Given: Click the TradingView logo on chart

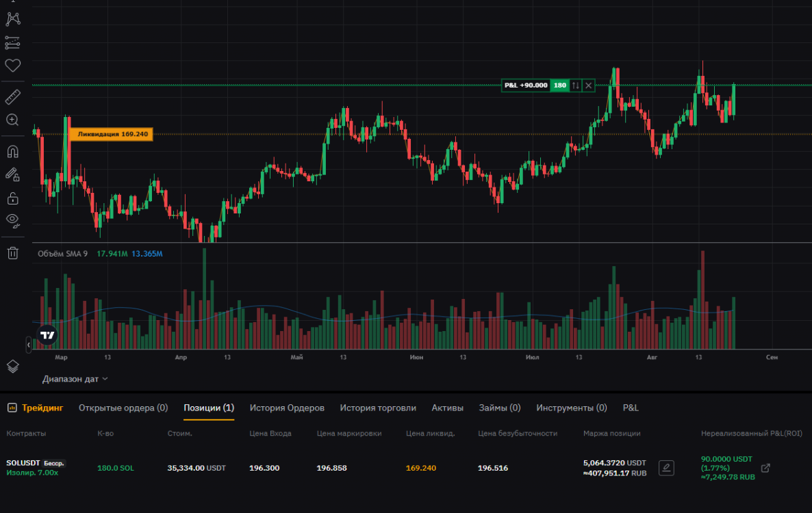Looking at the screenshot, I should (47, 335).
